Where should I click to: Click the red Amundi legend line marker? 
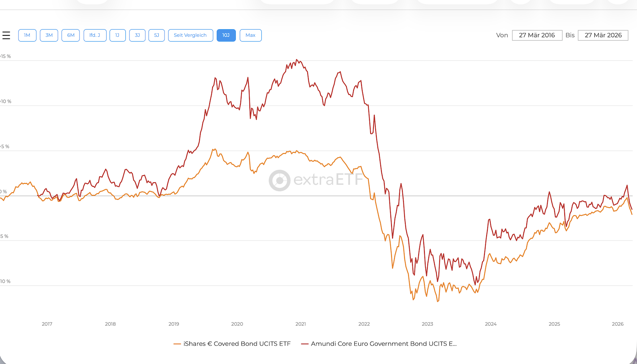(305, 344)
